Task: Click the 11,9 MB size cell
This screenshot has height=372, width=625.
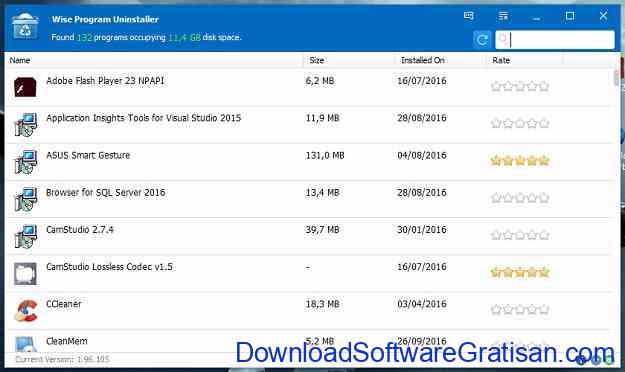Action: [322, 118]
